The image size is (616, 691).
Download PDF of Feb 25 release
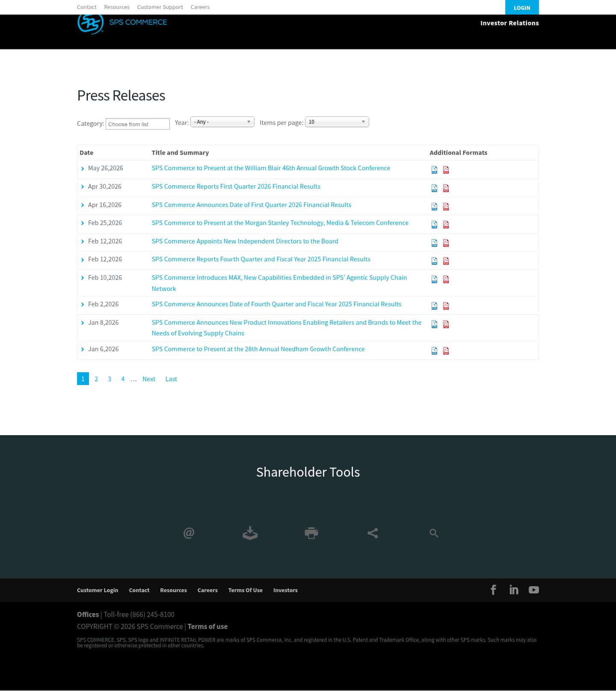(446, 225)
